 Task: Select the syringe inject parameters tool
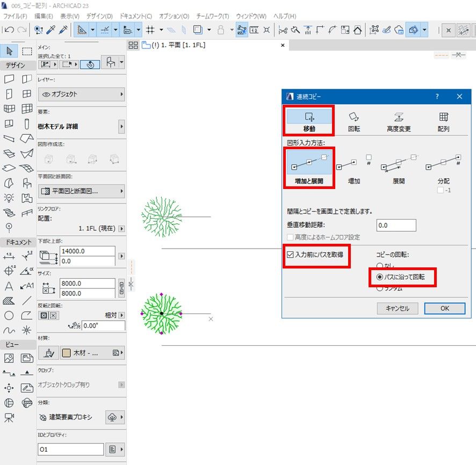point(63,30)
